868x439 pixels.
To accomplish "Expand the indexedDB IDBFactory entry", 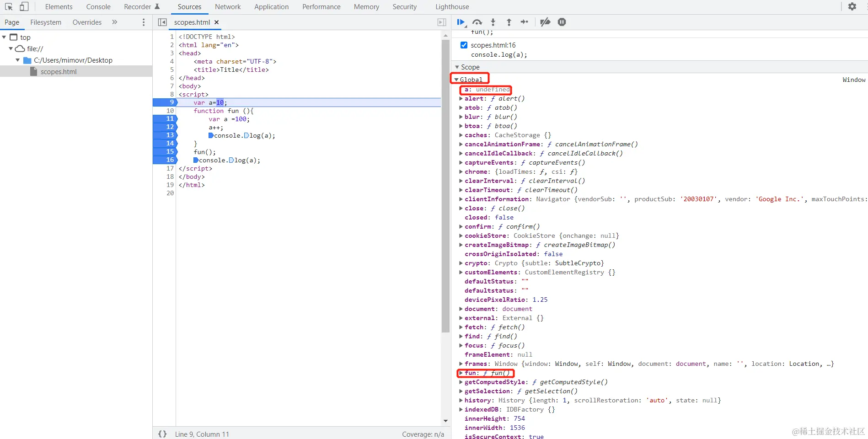I will coord(461,409).
